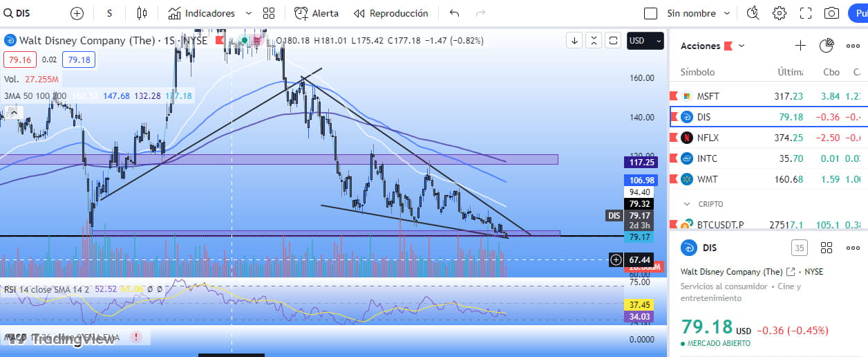
Task: Click the MACD warning exclamation icon
Action: pyautogui.click(x=136, y=337)
